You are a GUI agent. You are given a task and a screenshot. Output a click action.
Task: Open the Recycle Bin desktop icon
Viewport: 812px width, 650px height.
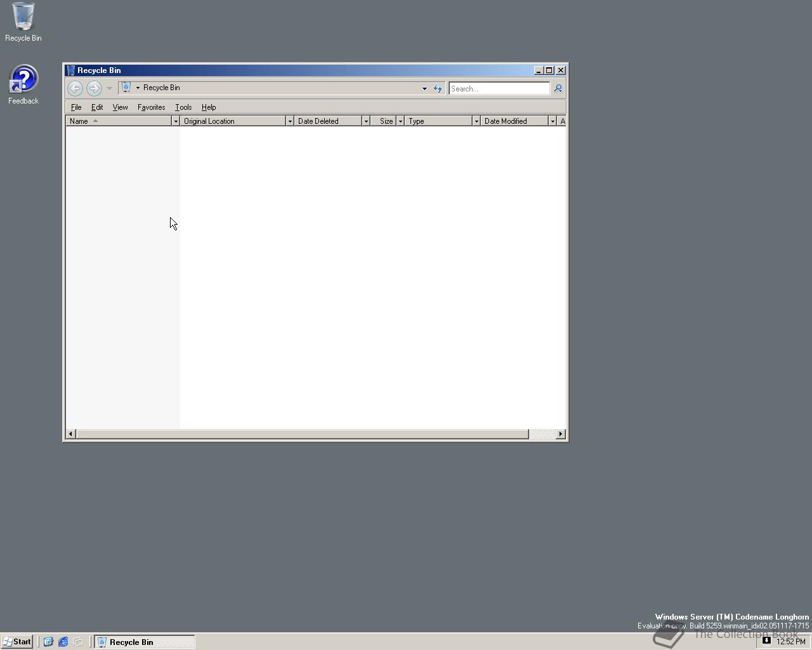(23, 22)
